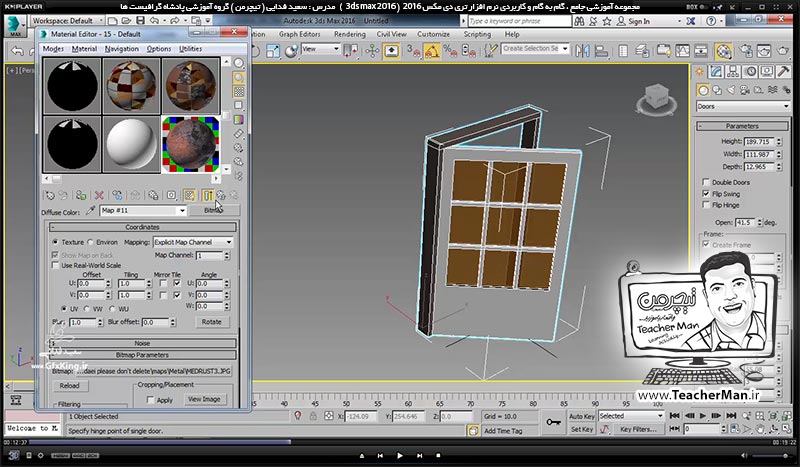Click the Rotate button
Viewport: 800px width, 467px height.
click(x=211, y=322)
